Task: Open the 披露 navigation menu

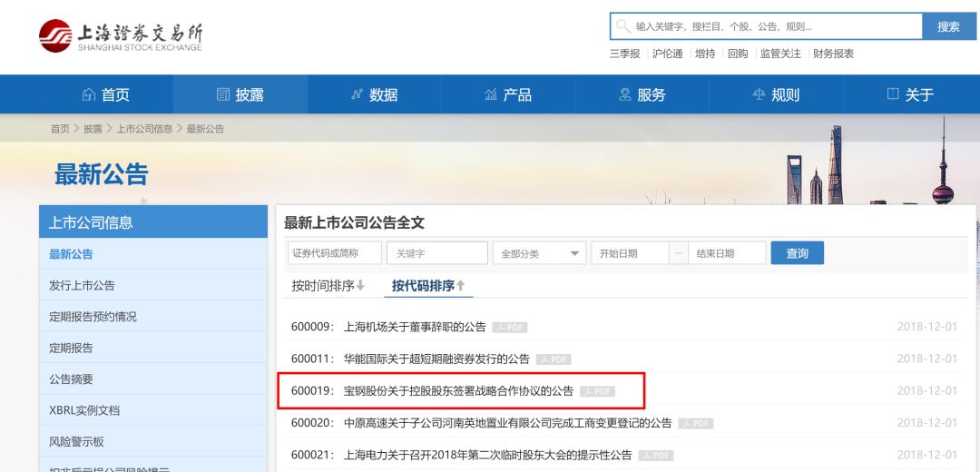Action: pos(240,94)
